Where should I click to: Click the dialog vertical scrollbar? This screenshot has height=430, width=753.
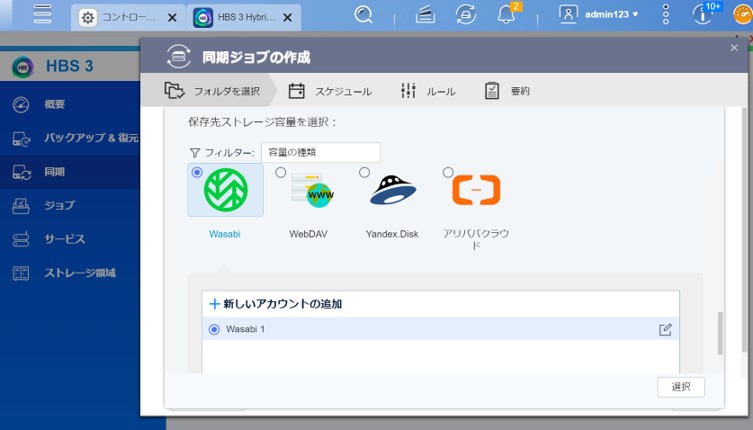pyautogui.click(x=718, y=332)
